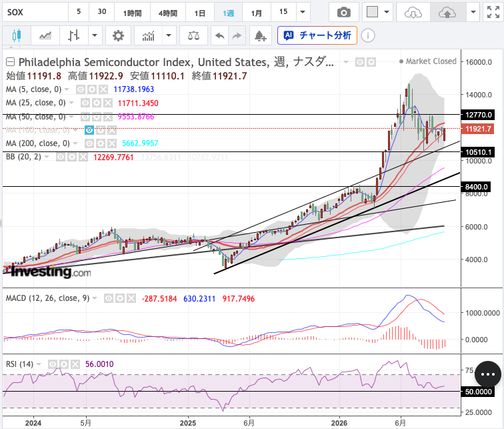Take a chart snapshot with camera icon

click(x=343, y=13)
